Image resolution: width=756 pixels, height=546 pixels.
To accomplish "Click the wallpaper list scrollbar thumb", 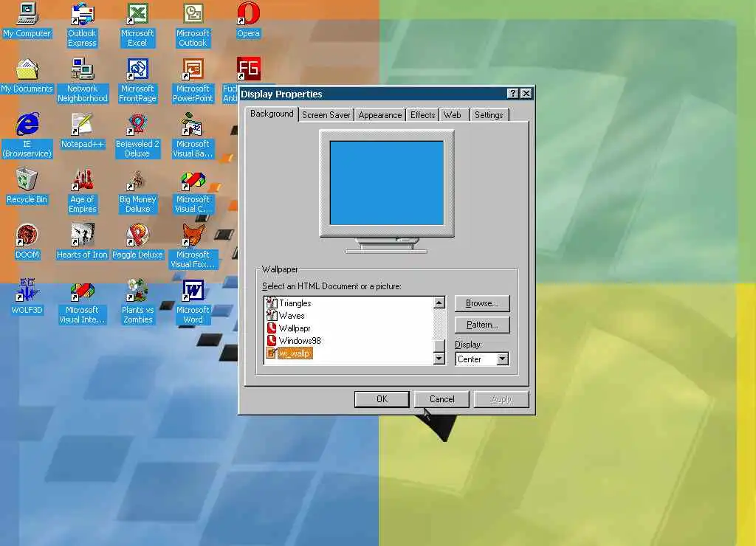I will click(x=439, y=345).
